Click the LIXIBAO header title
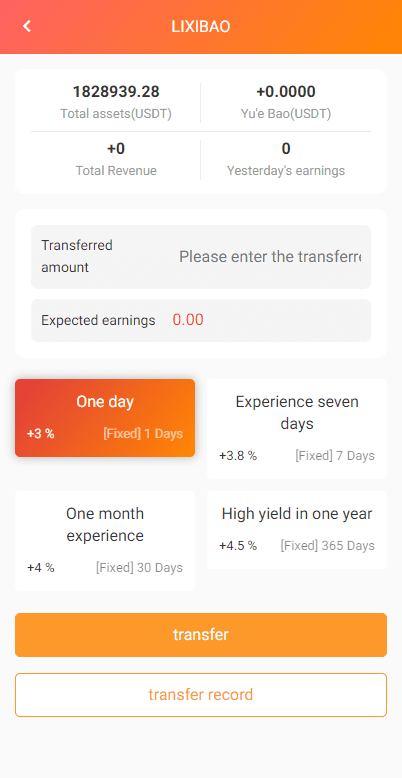The height and width of the screenshot is (778, 402). [x=201, y=27]
